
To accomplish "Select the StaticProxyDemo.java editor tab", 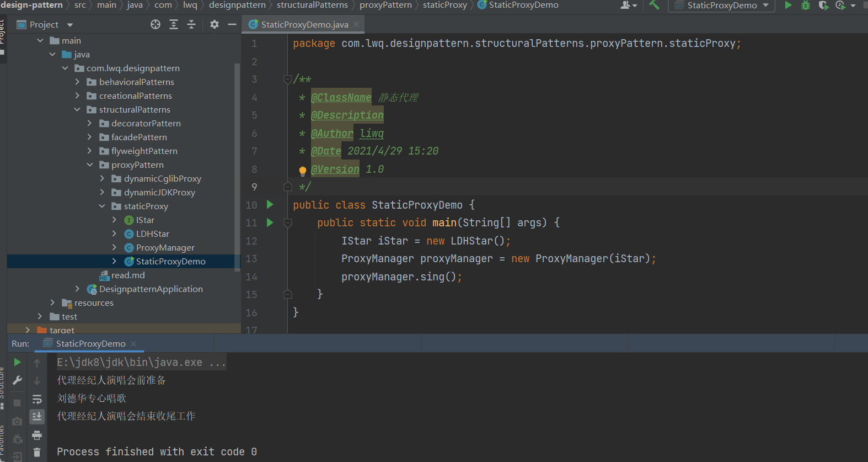I will point(304,24).
